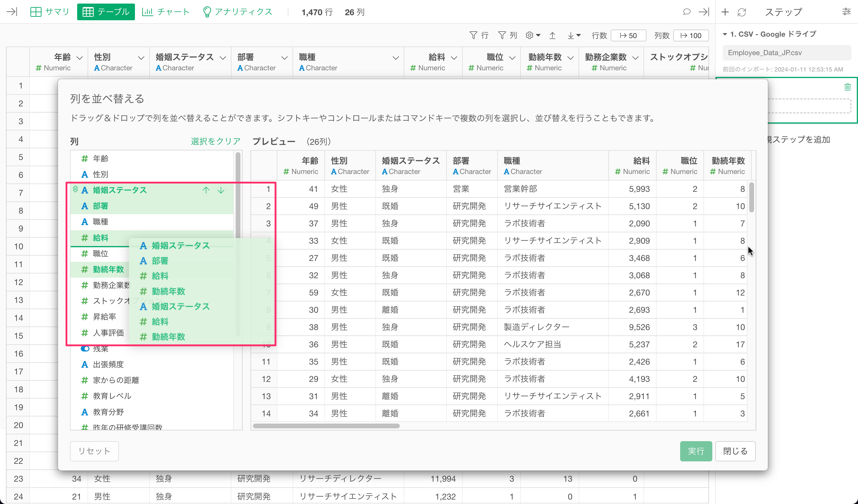
Task: Edit the 行数 input field
Action: [x=628, y=35]
